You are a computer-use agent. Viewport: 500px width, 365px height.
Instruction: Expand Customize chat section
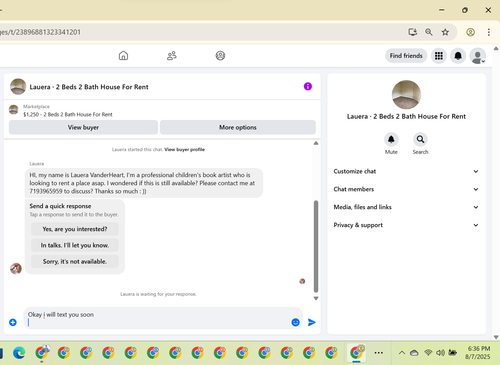point(406,171)
